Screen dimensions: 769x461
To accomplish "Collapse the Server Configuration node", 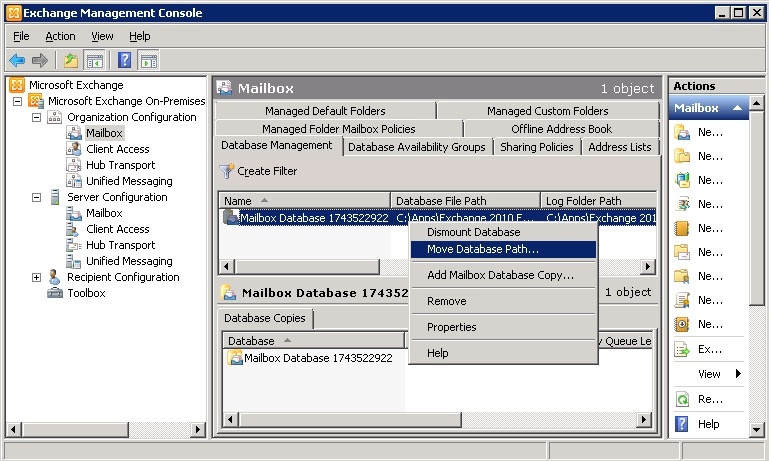I will (x=36, y=197).
